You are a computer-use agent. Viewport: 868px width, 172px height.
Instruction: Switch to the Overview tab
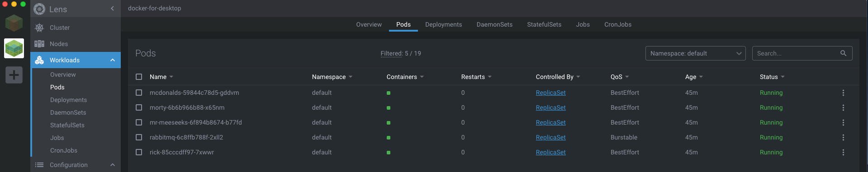click(x=369, y=24)
